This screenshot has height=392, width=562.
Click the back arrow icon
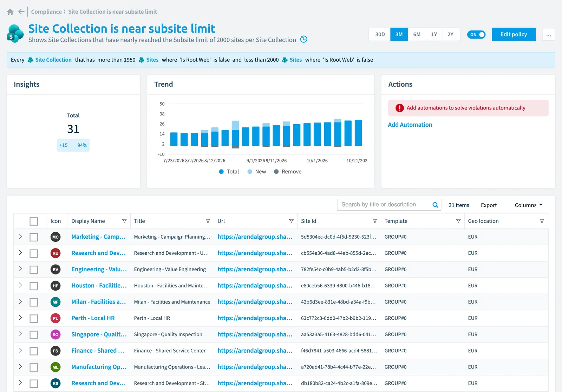pyautogui.click(x=21, y=12)
